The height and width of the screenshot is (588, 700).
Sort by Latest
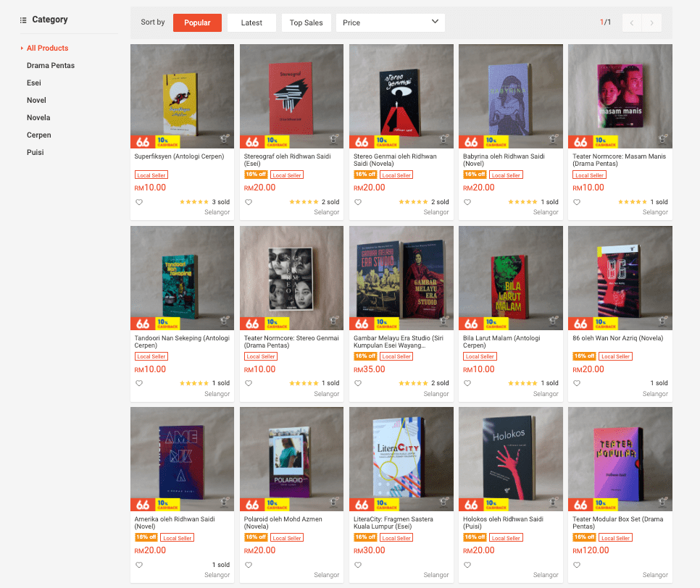[x=251, y=22]
